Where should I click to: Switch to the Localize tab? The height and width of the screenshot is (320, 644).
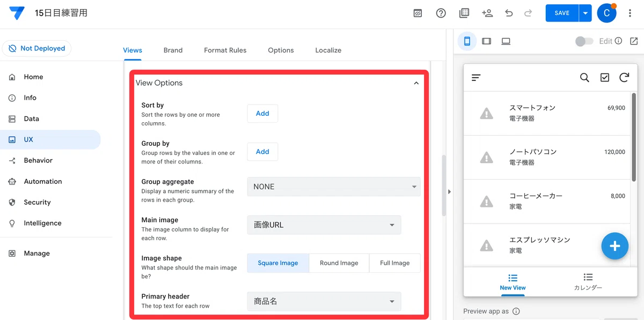point(328,50)
